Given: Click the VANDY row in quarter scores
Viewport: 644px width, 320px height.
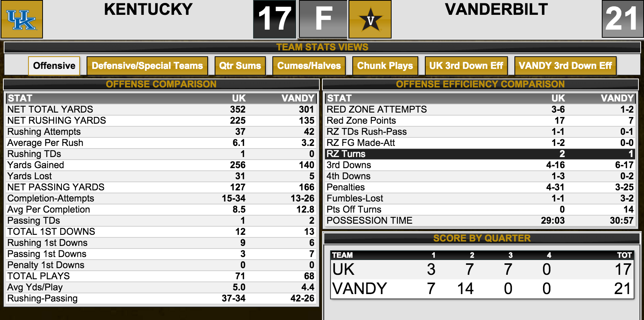Looking at the screenshot, I should [x=482, y=289].
